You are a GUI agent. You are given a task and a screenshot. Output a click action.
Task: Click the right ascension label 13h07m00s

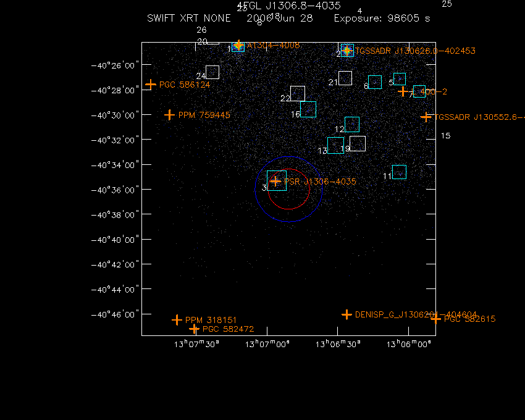[267, 344]
